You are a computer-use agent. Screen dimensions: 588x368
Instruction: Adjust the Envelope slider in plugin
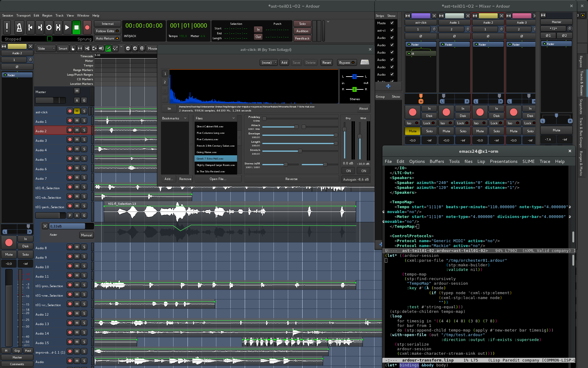click(300, 135)
